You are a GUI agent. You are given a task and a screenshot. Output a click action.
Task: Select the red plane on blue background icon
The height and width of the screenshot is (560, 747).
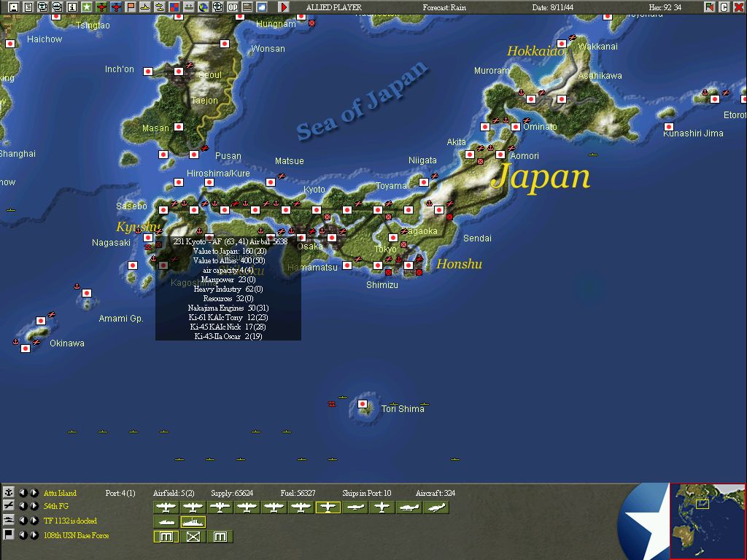click(x=116, y=7)
